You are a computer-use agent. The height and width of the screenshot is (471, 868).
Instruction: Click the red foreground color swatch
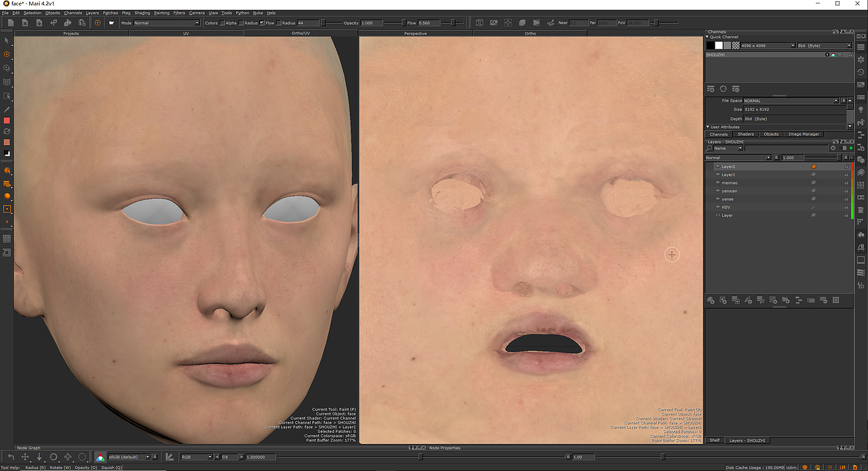click(x=7, y=121)
